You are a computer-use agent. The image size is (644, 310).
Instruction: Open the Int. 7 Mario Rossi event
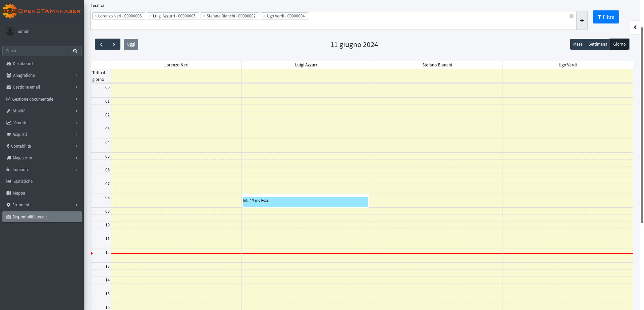point(305,202)
